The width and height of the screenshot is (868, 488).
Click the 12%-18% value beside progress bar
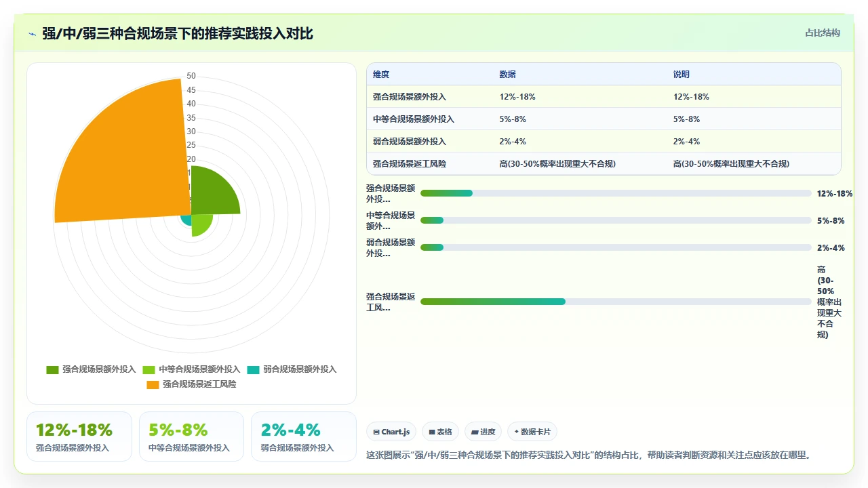[835, 193]
